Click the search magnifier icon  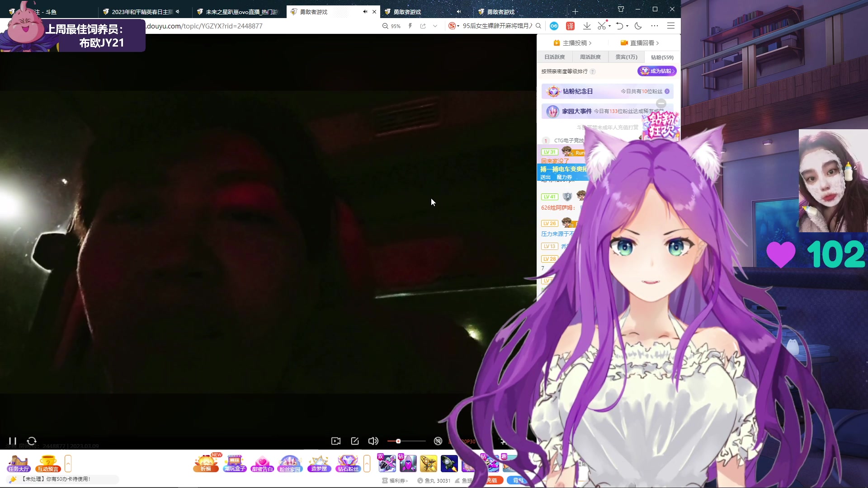point(538,26)
